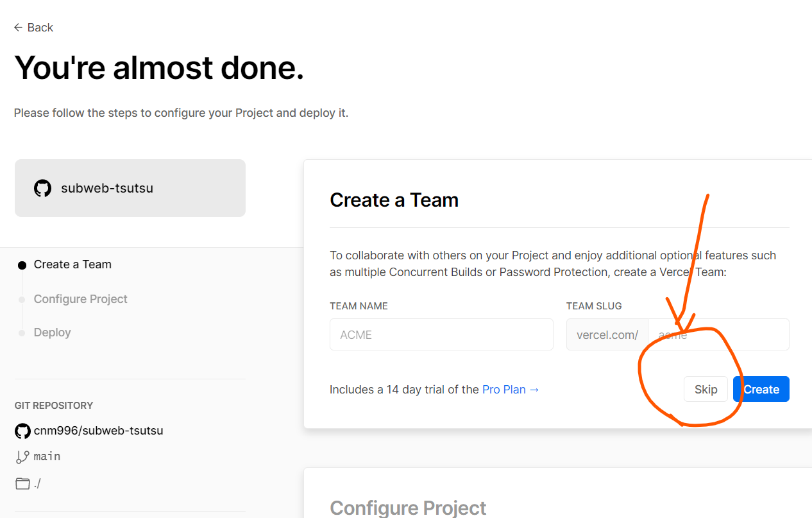Focus the Team Name input field

(x=441, y=334)
